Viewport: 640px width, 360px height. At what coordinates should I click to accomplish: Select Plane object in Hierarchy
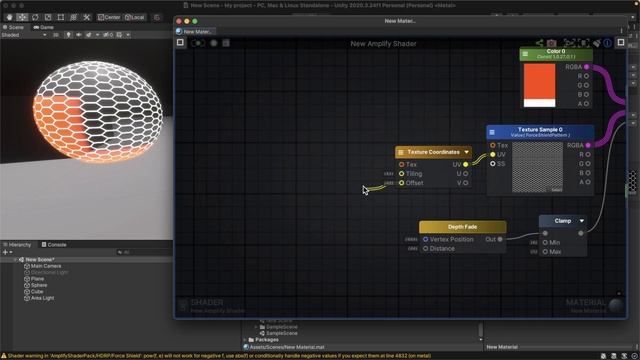pyautogui.click(x=34, y=279)
